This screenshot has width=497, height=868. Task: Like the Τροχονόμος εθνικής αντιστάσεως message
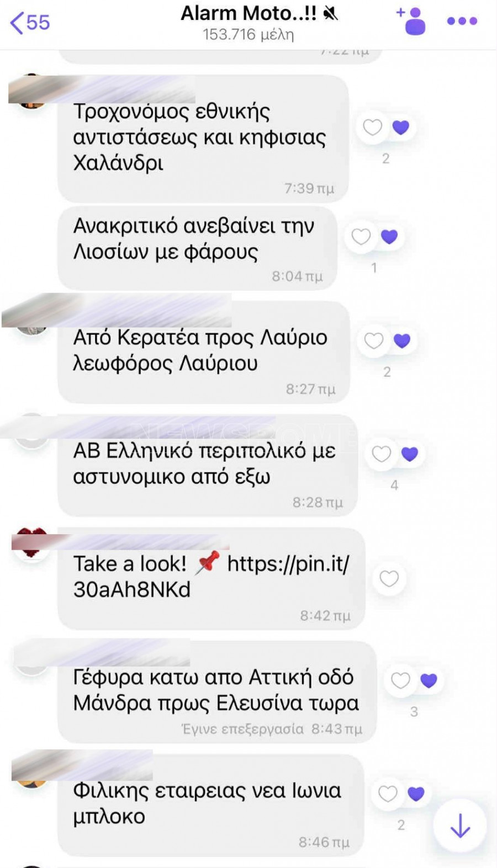(372, 127)
